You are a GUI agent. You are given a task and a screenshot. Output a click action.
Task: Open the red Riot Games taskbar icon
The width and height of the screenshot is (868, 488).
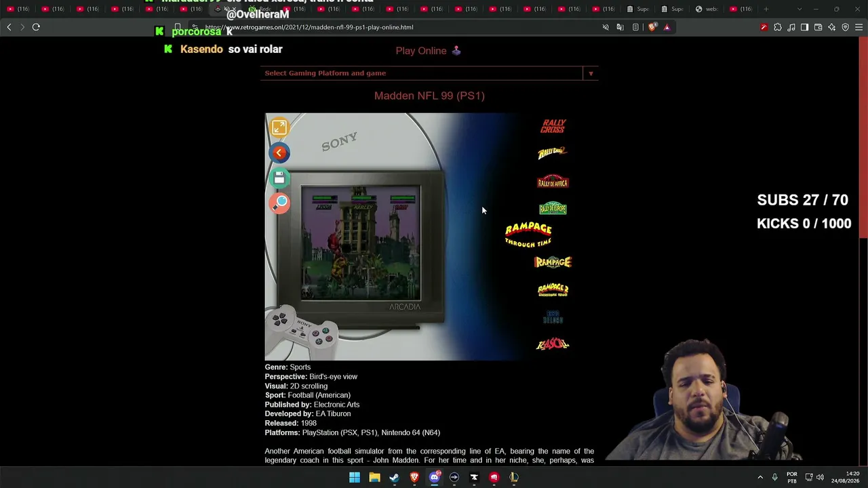pos(494,477)
